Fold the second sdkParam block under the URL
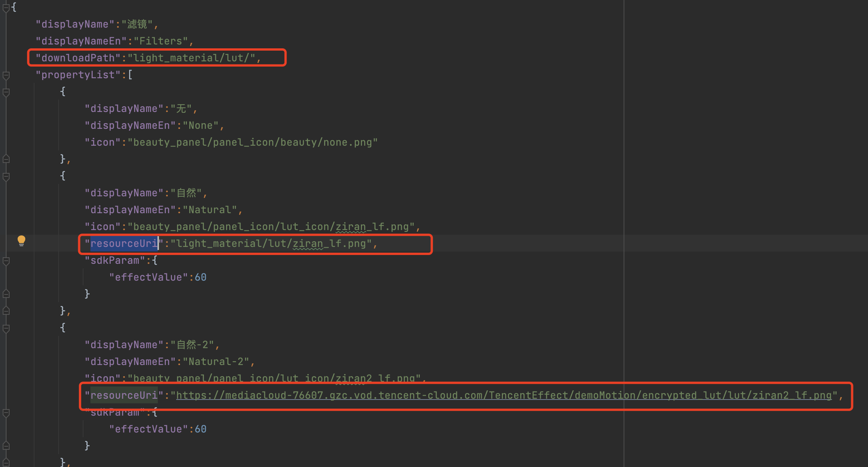 6,413
